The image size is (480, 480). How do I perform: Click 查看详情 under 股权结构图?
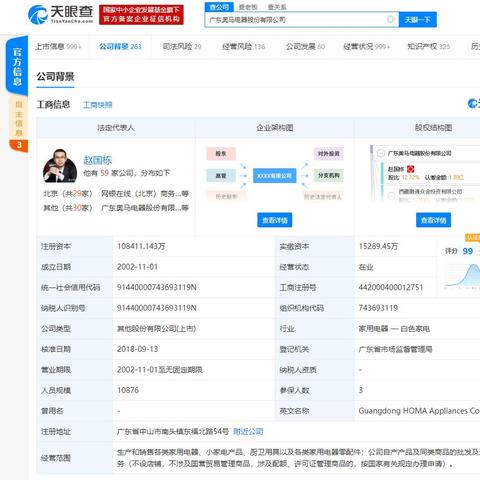click(x=433, y=220)
